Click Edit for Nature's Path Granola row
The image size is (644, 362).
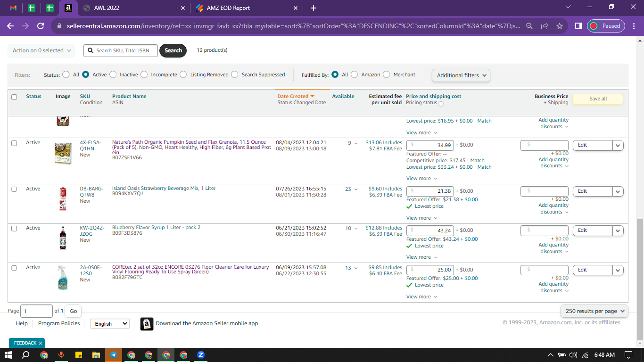tap(593, 145)
